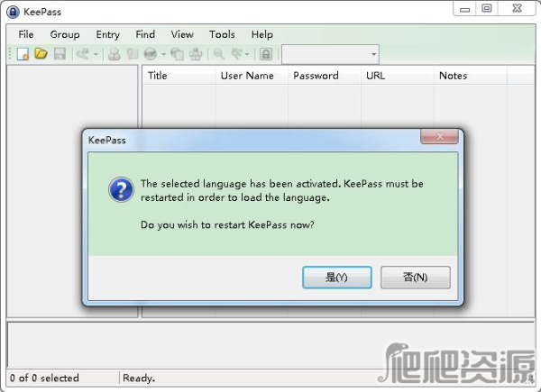The image size is (541, 392).
Task: Open the quick search combo box dropdown
Action: coord(373,54)
